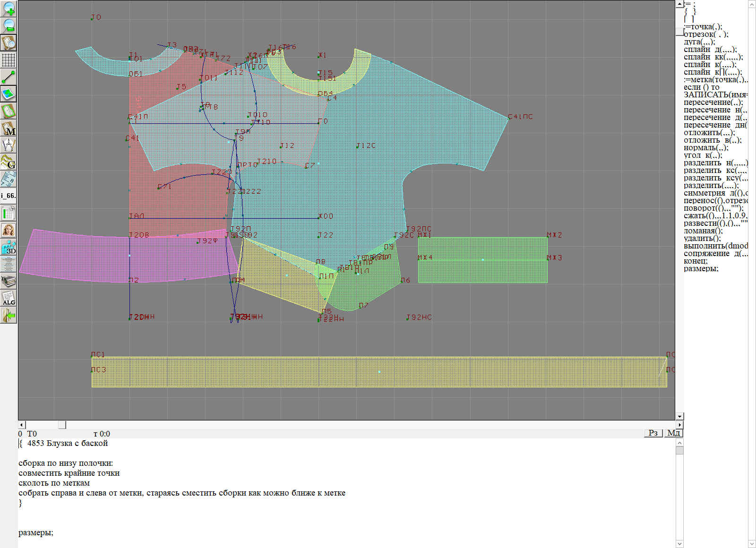Viewport: 756px width, 548px height.
Task: Open the stacked books library icon
Action: coord(9,282)
